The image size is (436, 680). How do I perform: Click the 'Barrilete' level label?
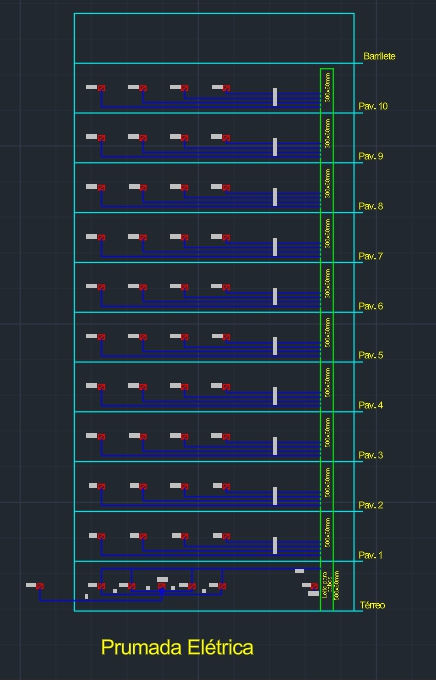[379, 56]
